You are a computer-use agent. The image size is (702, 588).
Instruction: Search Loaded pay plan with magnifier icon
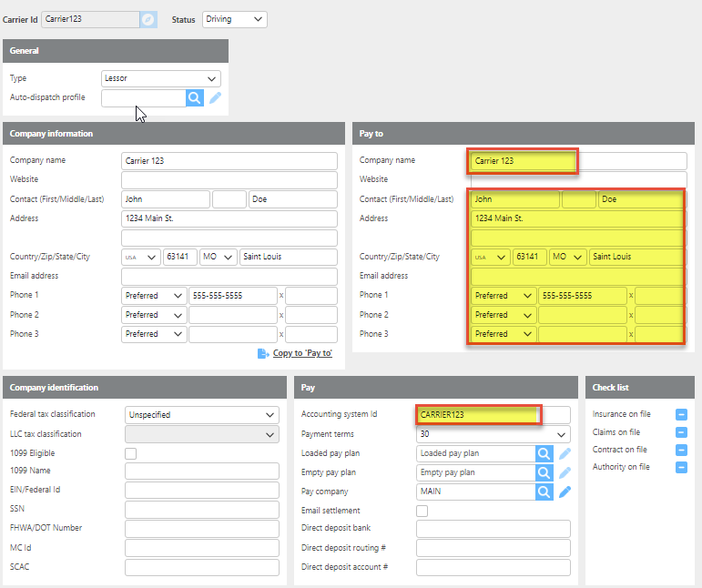544,453
